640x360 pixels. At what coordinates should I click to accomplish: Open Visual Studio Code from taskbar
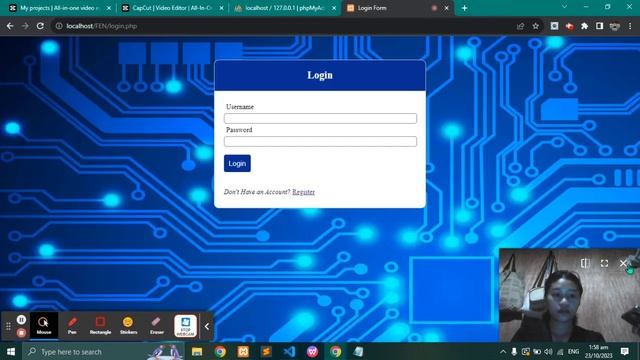tap(289, 351)
